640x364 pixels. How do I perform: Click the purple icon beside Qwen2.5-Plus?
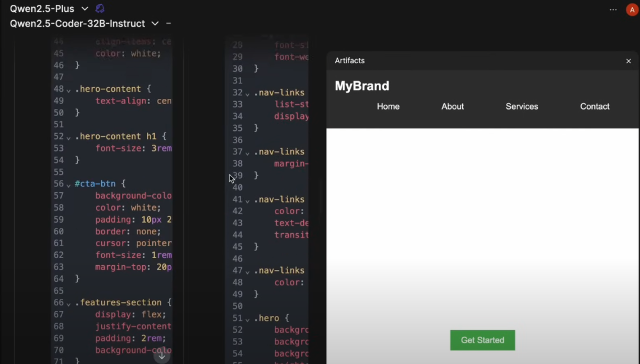tap(100, 9)
